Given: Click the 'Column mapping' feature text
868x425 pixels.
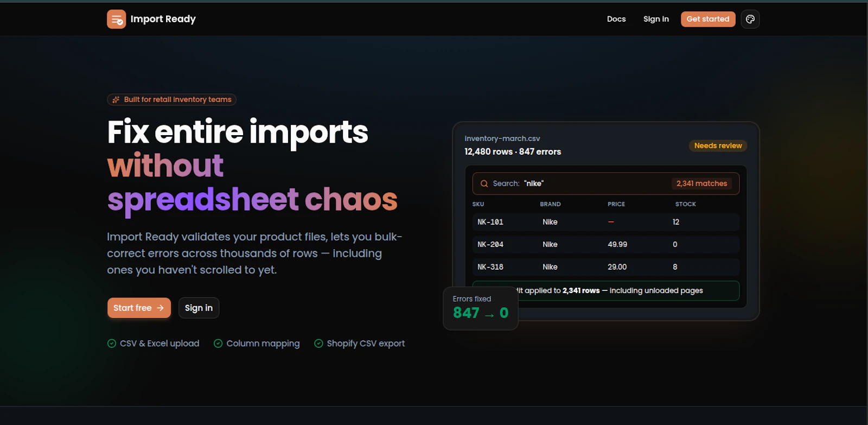Looking at the screenshot, I should pyautogui.click(x=263, y=344).
